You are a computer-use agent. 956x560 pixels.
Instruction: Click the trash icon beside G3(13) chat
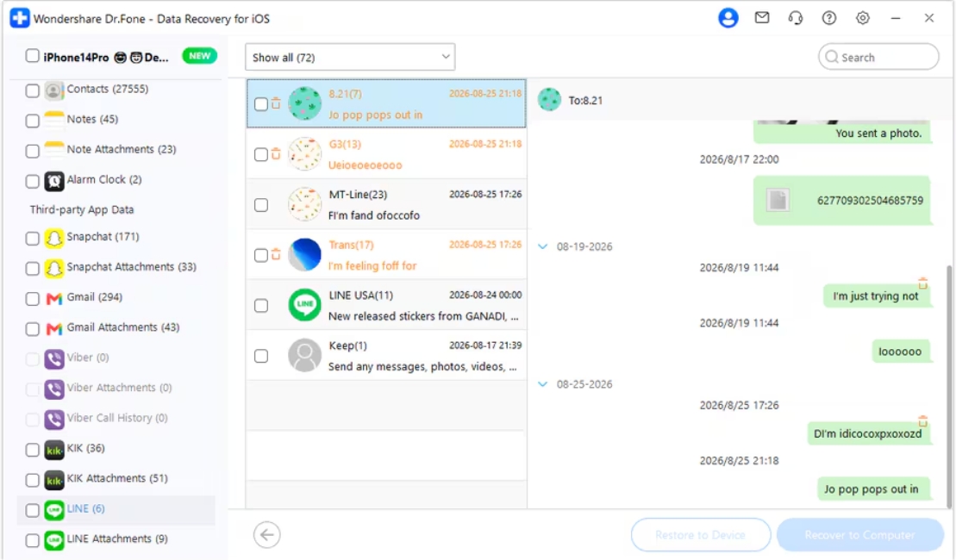276,154
